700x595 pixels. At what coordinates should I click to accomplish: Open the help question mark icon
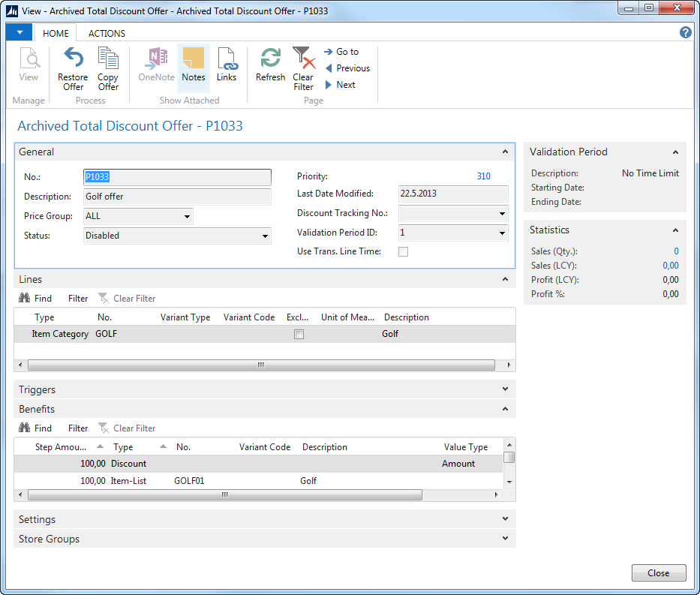[x=685, y=32]
